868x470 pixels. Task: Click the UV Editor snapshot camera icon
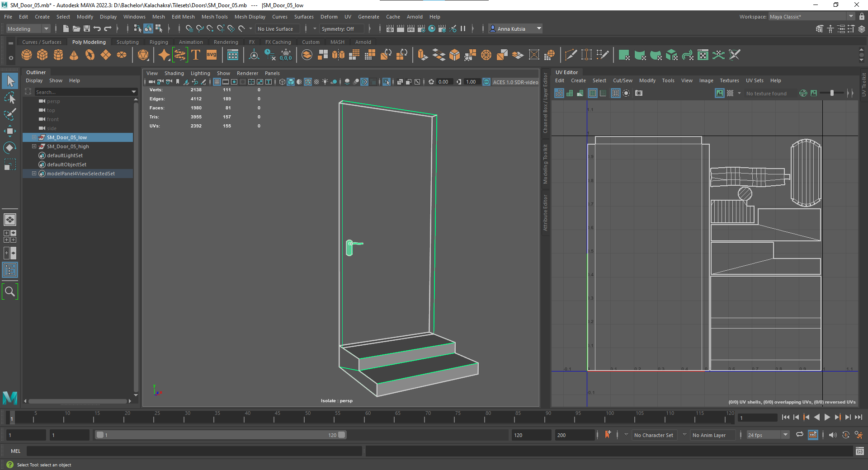point(639,93)
